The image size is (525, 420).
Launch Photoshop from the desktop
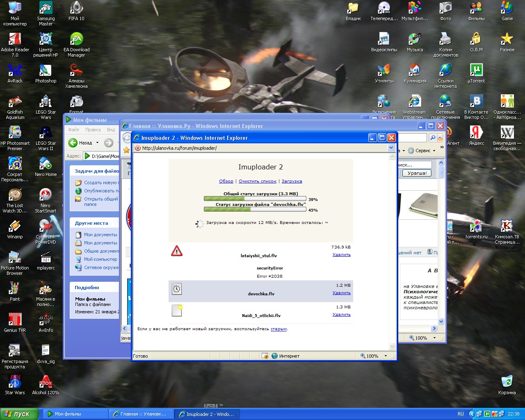[45, 70]
